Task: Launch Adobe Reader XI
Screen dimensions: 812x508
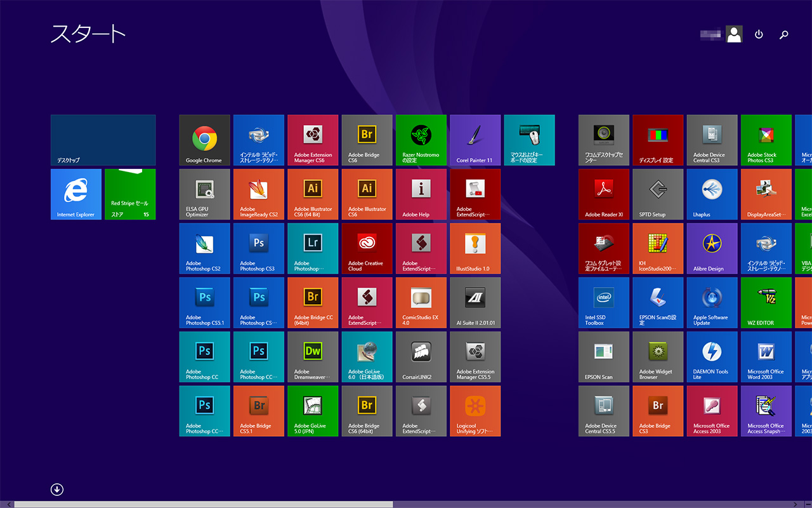Action: click(x=604, y=194)
